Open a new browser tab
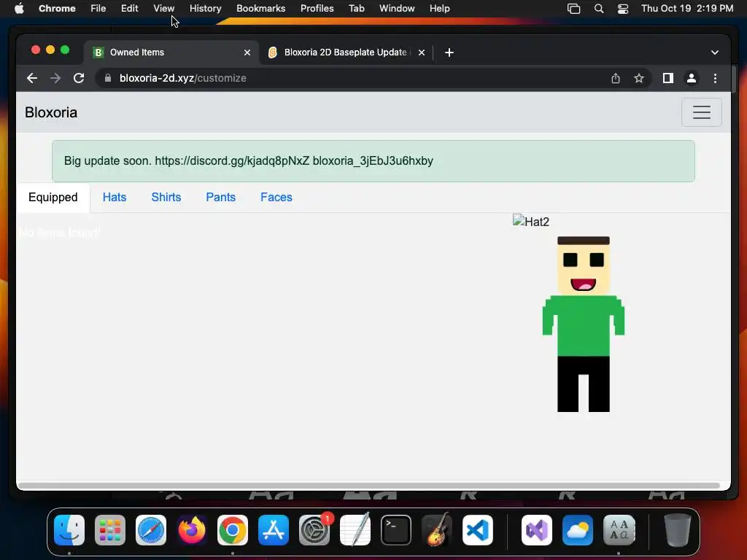The width and height of the screenshot is (747, 560). pos(449,52)
